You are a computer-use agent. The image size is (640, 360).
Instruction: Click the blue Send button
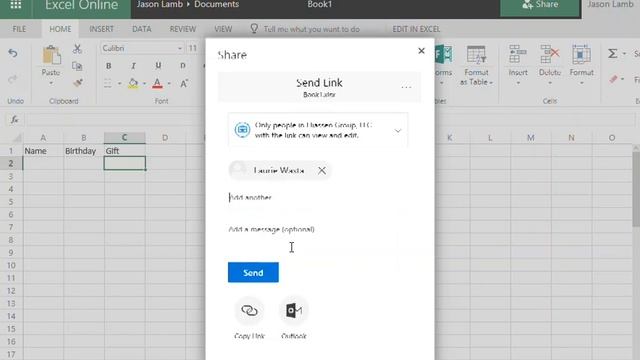point(253,272)
